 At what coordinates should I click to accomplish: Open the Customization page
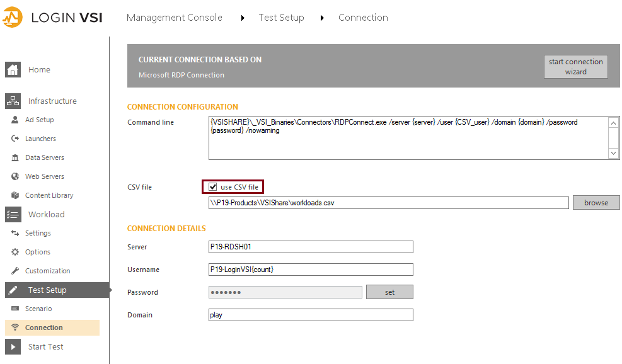[x=48, y=271]
